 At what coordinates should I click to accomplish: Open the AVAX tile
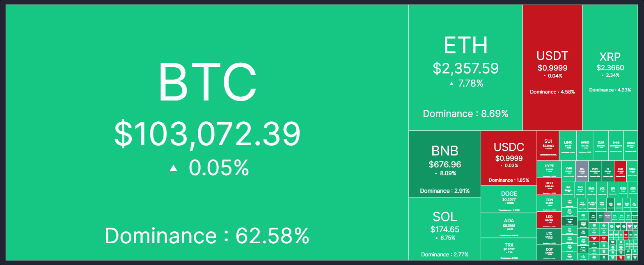pos(585,146)
